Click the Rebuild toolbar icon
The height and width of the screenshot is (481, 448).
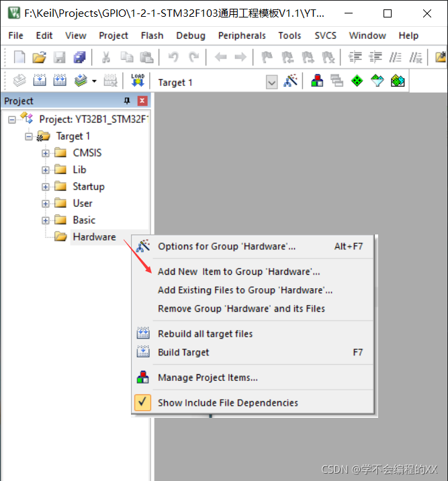(x=60, y=81)
